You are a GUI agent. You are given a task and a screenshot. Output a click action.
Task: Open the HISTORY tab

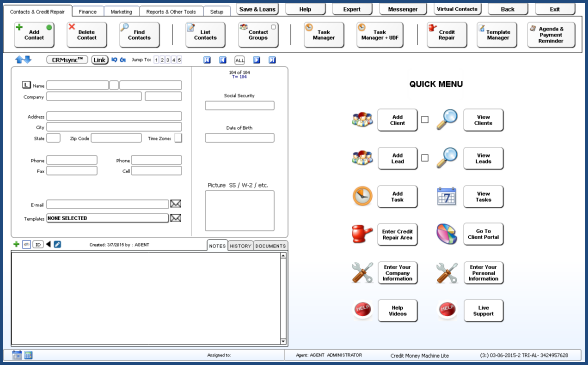[240, 246]
